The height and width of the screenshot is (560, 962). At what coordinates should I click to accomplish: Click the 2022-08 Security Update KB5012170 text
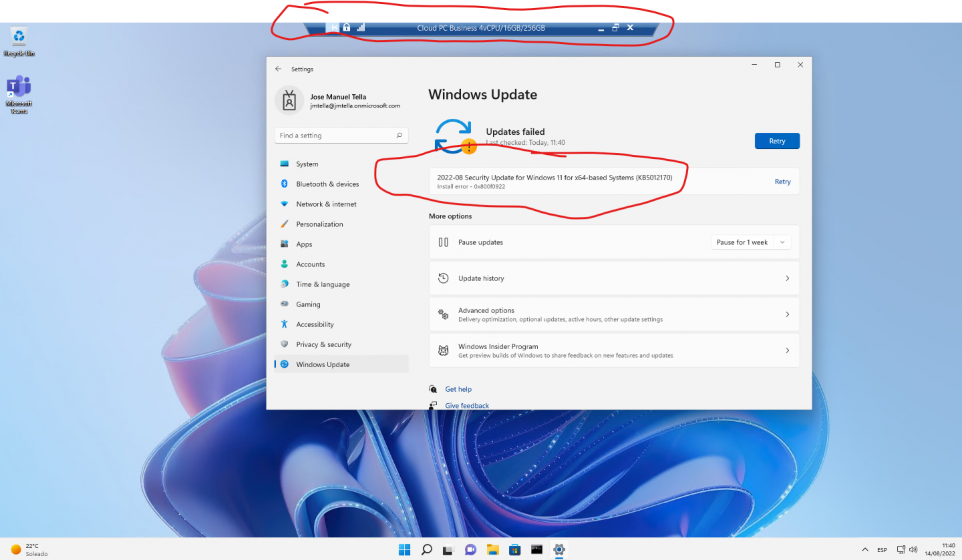(554, 178)
